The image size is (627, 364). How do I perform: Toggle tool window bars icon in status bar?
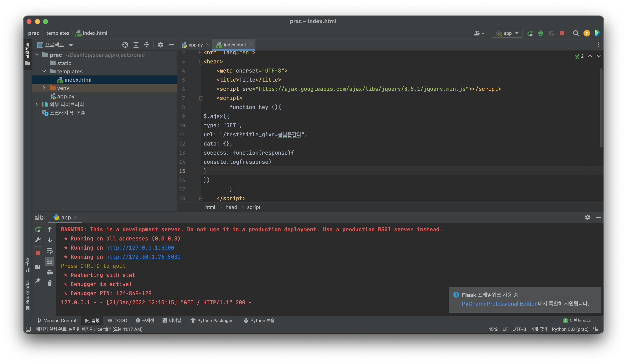pos(28,329)
